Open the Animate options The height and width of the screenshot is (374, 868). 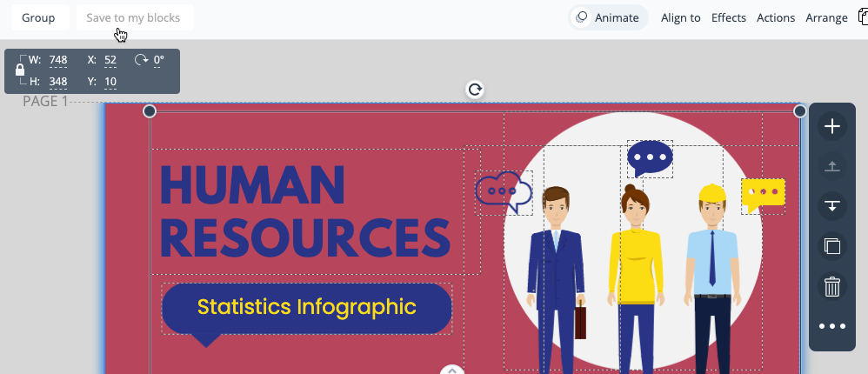pyautogui.click(x=608, y=17)
